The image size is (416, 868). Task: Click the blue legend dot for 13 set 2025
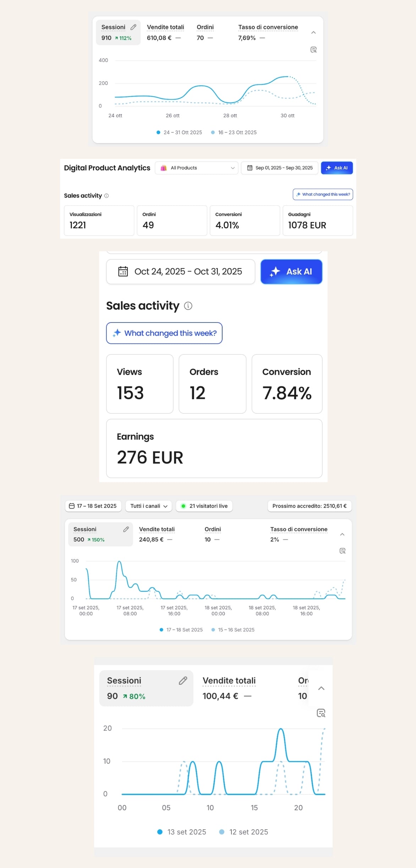[160, 832]
